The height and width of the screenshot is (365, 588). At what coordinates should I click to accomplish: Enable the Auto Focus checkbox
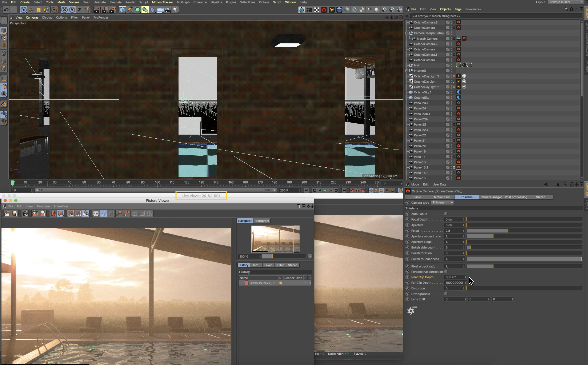coord(446,214)
